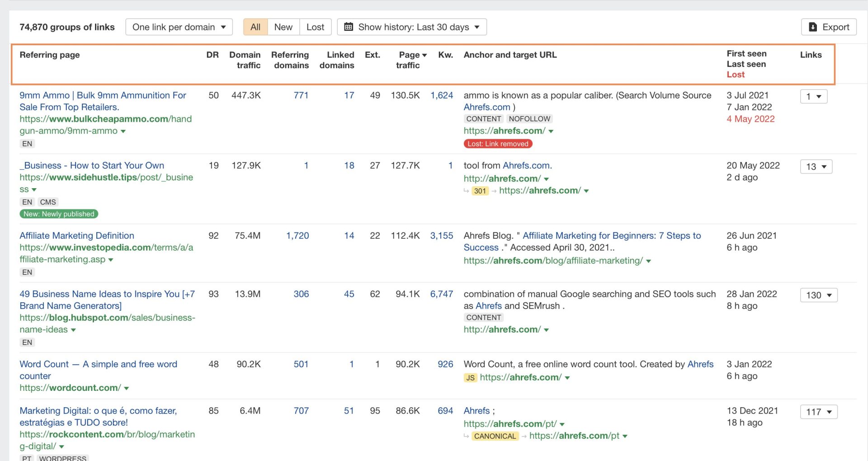Click the Ext. column header
The image size is (868, 461).
373,55
